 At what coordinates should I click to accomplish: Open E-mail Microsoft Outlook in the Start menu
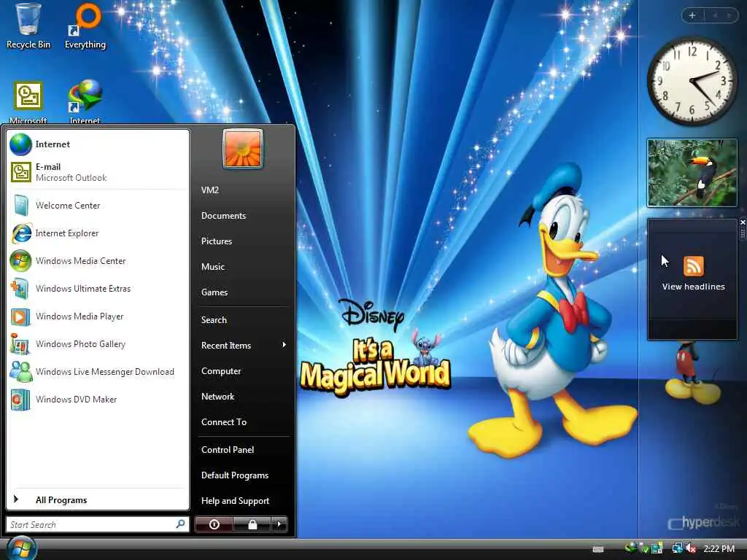click(98, 172)
